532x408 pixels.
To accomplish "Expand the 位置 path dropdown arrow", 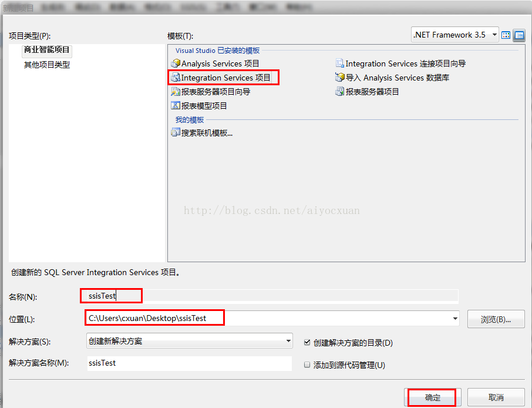I will click(455, 319).
